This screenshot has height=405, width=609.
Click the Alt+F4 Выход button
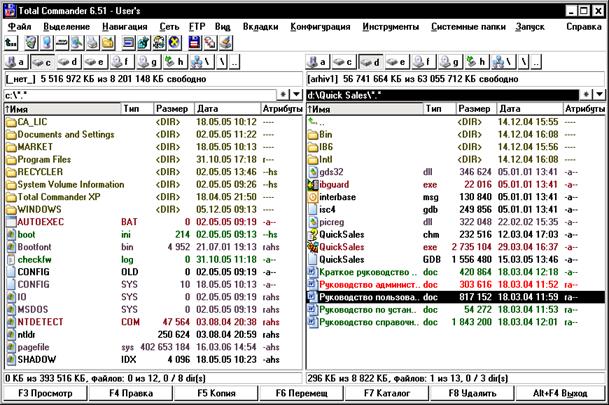click(560, 393)
